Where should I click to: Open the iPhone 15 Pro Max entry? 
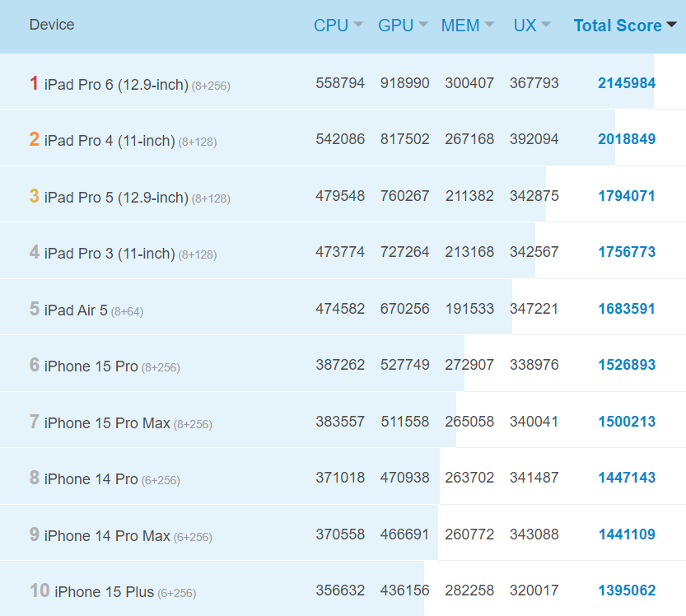coord(107,422)
